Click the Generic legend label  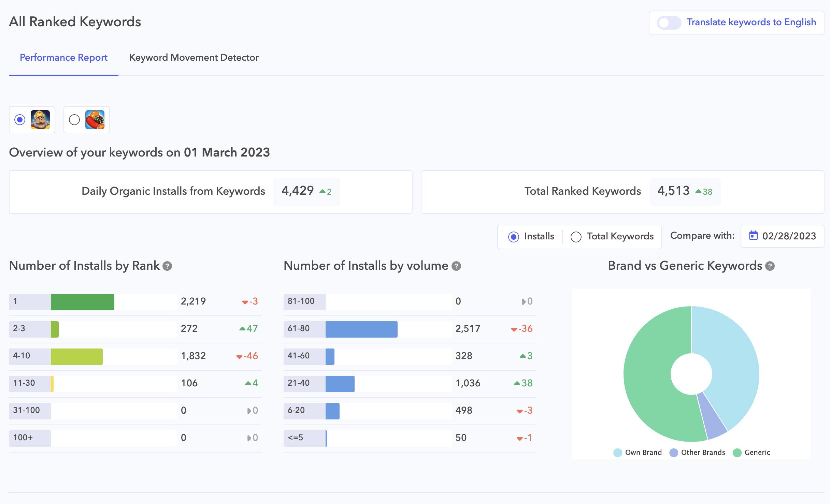[757, 453]
